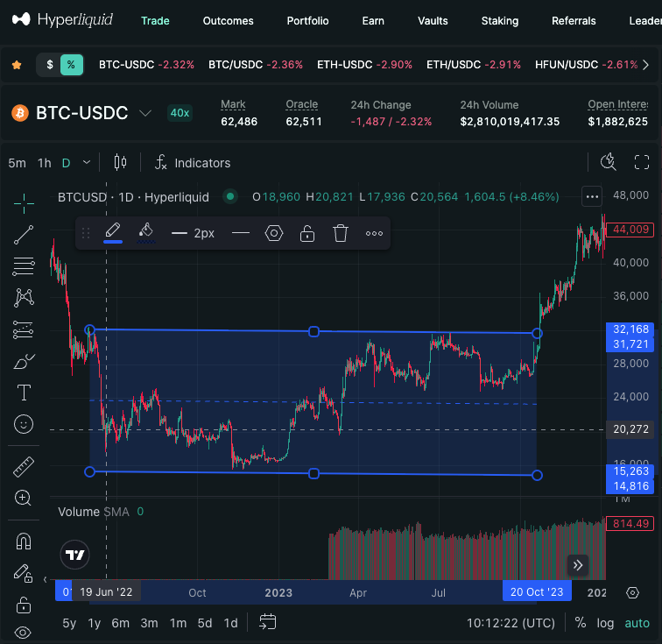The width and height of the screenshot is (662, 644).
Task: Select BTC/USDC spot ticker
Action: coord(256,65)
